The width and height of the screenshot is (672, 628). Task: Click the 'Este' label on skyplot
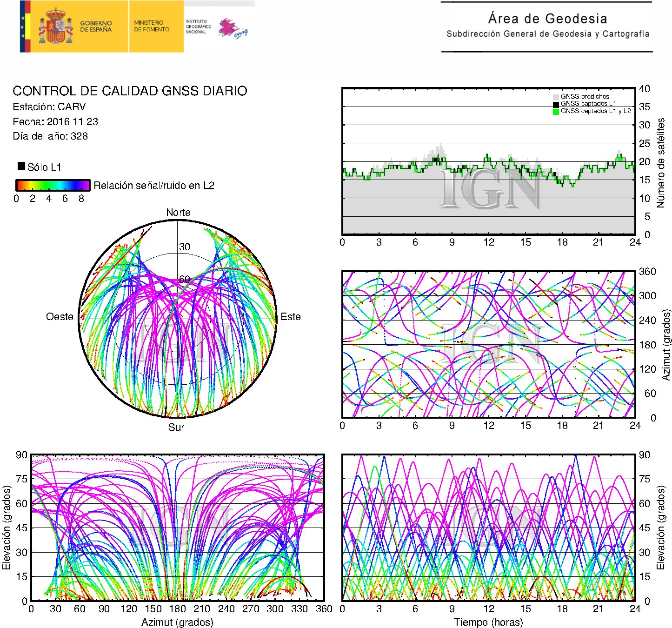(x=291, y=317)
